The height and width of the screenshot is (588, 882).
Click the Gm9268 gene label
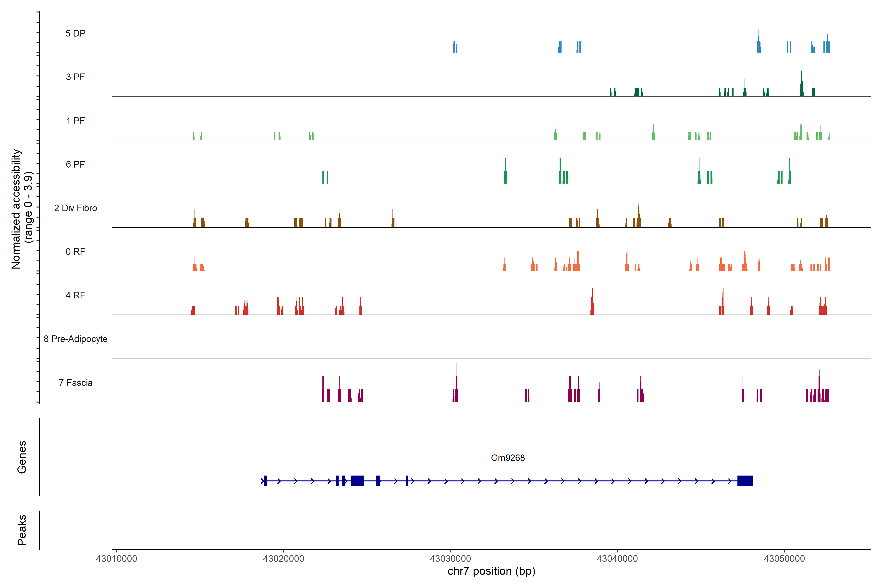508,457
